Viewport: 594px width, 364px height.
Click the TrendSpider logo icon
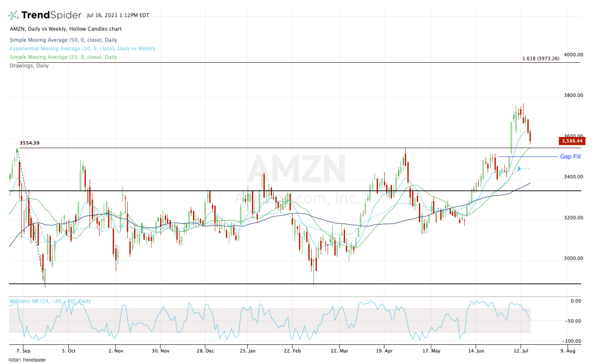(x=15, y=16)
